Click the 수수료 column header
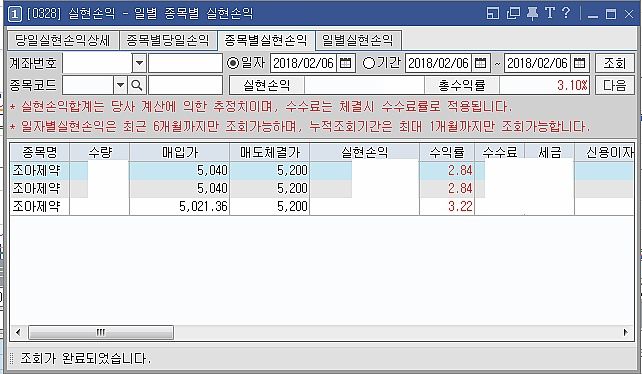 500,152
